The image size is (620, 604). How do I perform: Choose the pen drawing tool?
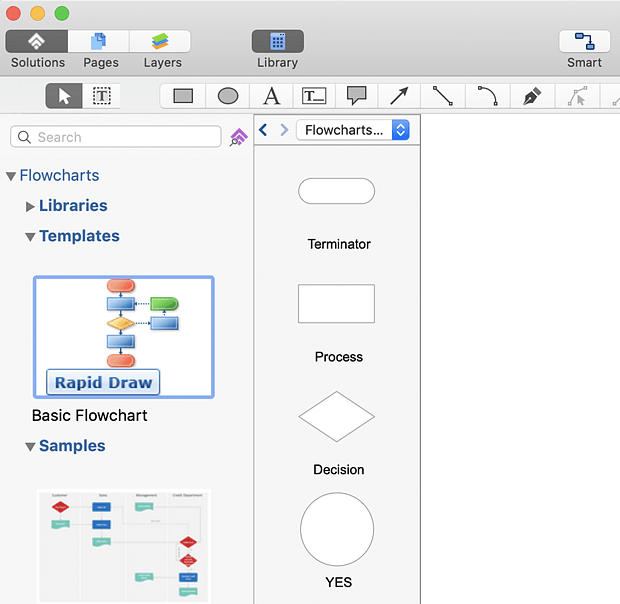coord(532,96)
